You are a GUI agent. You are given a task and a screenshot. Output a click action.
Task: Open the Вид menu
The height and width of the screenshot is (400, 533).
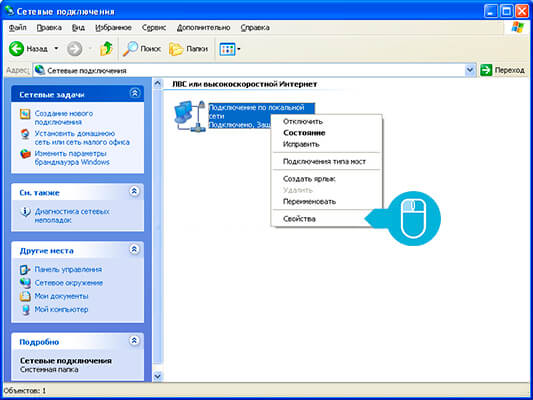(78, 28)
